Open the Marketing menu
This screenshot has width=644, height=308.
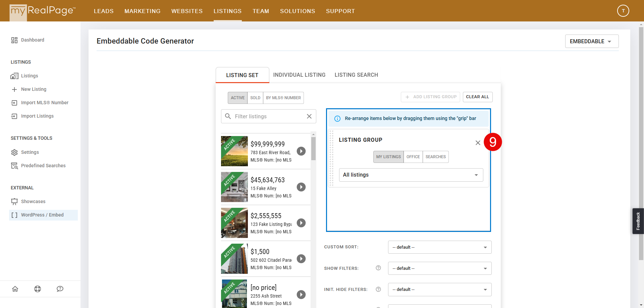tap(142, 11)
